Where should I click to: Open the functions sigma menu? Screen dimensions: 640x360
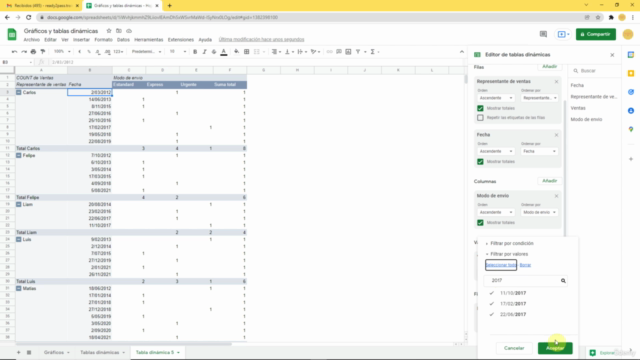click(x=373, y=52)
